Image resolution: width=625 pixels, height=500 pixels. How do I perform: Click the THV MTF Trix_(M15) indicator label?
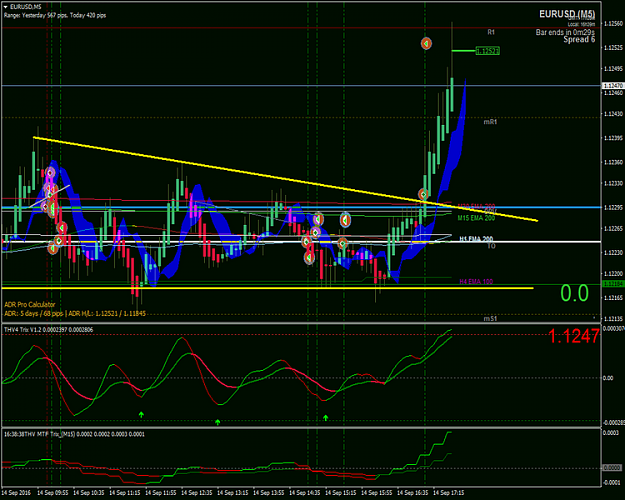click(74, 434)
